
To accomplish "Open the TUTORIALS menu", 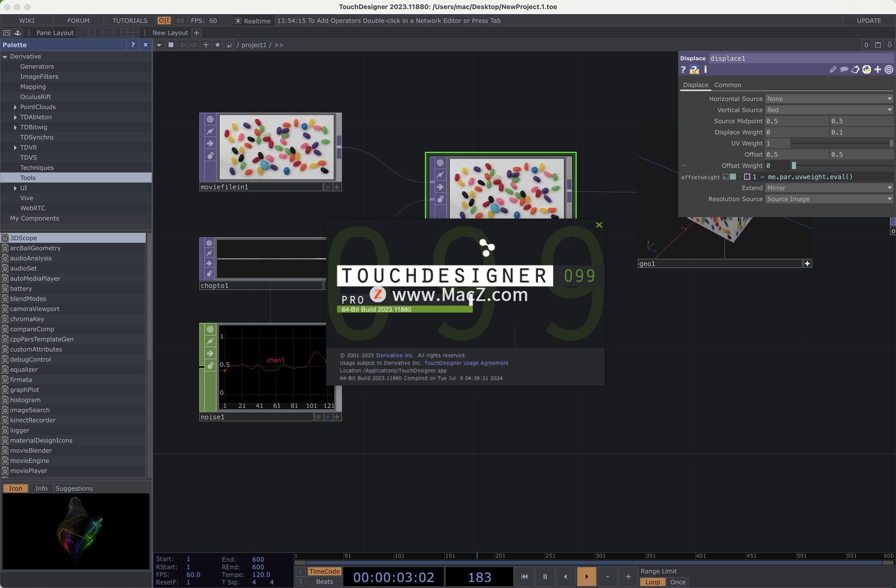I will (x=130, y=21).
